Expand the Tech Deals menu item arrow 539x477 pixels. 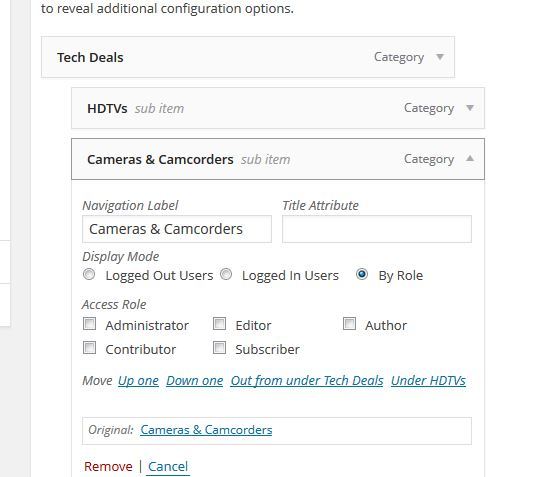(x=440, y=57)
